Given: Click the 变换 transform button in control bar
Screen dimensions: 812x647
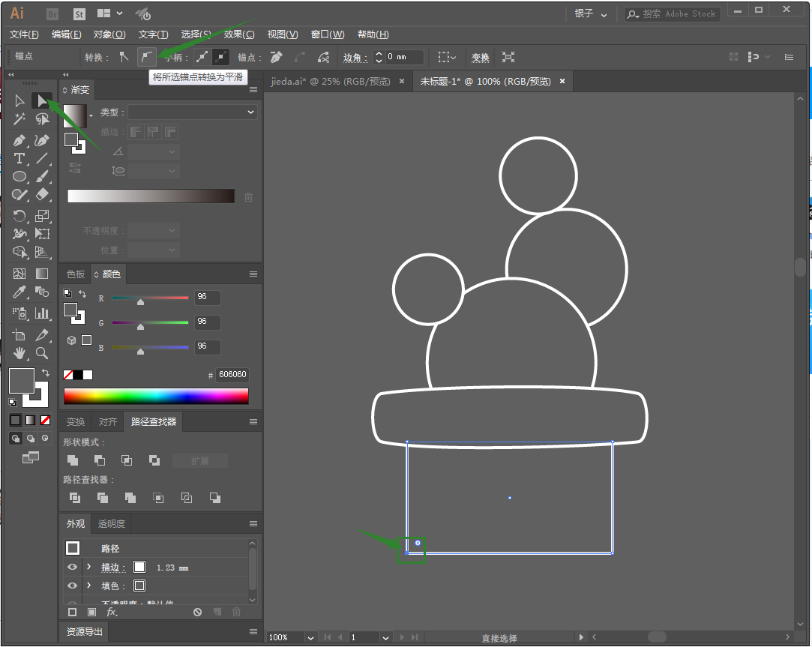Looking at the screenshot, I should pos(480,58).
